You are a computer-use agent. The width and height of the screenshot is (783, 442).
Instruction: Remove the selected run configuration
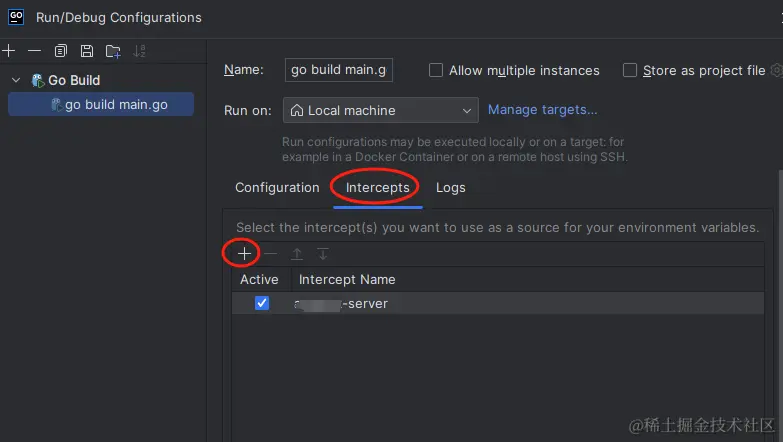(34, 51)
